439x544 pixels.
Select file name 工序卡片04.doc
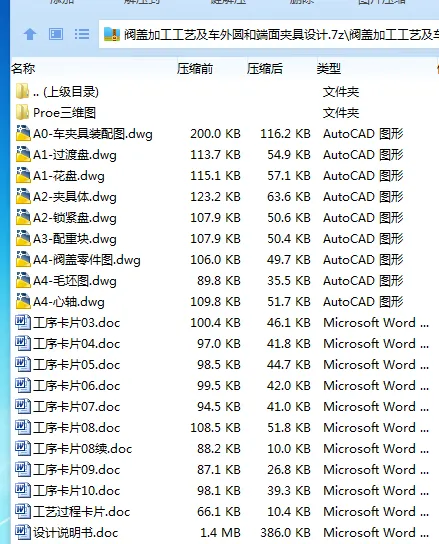[77, 344]
